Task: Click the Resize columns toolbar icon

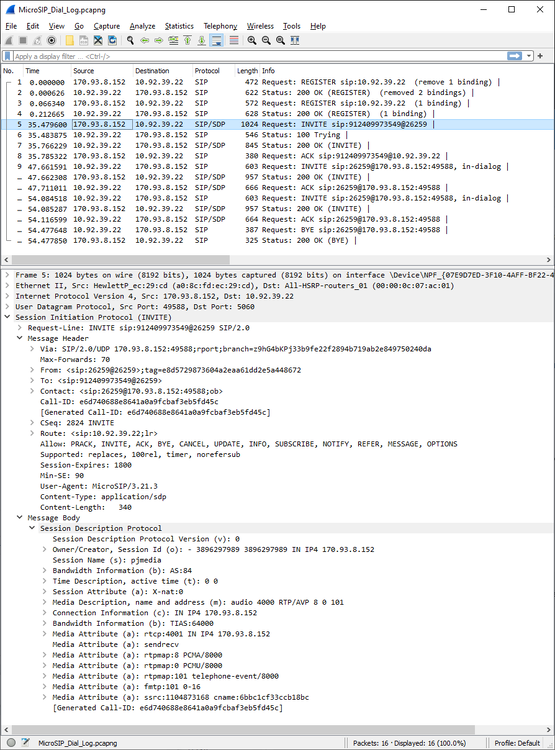Action: pos(295,41)
